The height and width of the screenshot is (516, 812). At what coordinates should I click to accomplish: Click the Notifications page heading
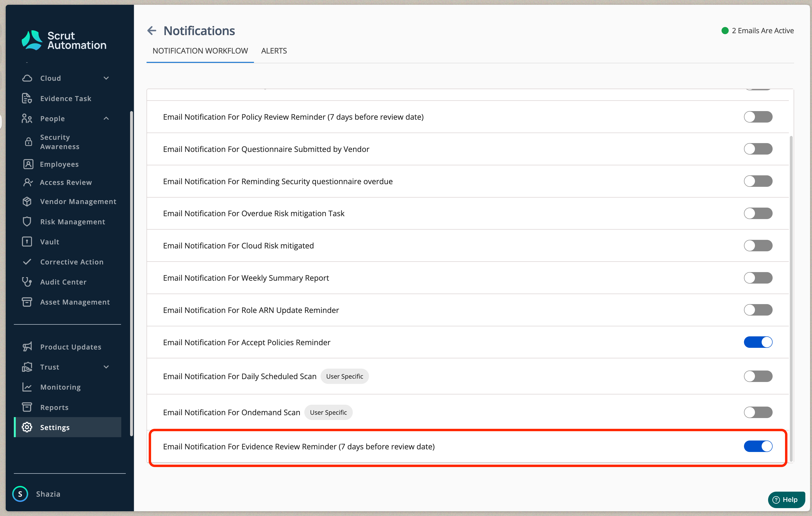199,31
